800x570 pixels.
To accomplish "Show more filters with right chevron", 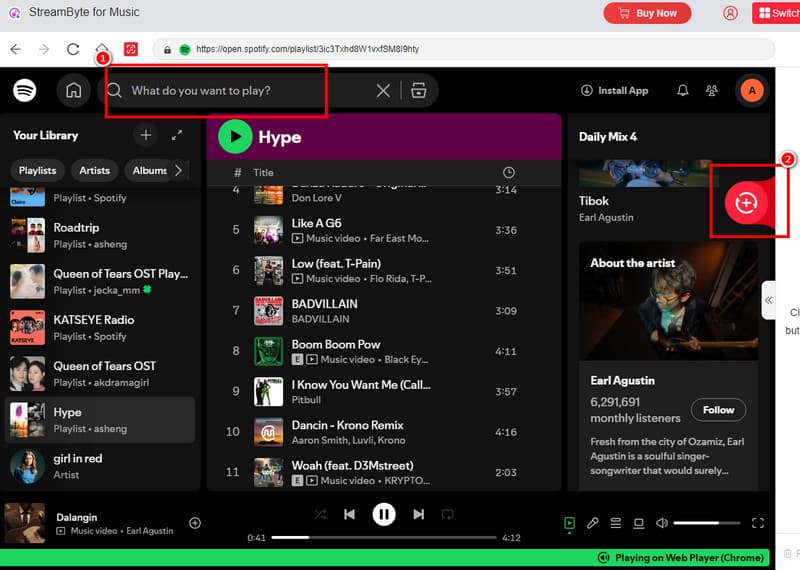I will pyautogui.click(x=179, y=170).
